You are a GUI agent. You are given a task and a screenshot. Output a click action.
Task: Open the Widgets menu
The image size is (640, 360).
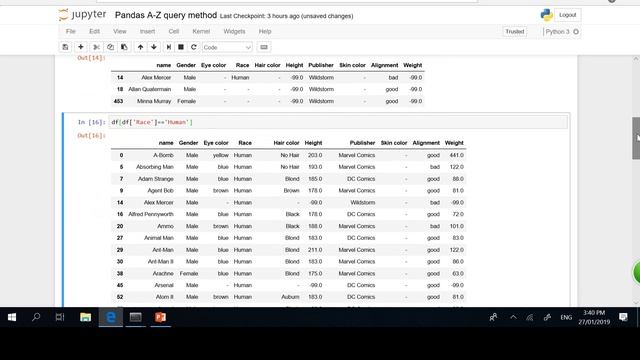(x=234, y=31)
